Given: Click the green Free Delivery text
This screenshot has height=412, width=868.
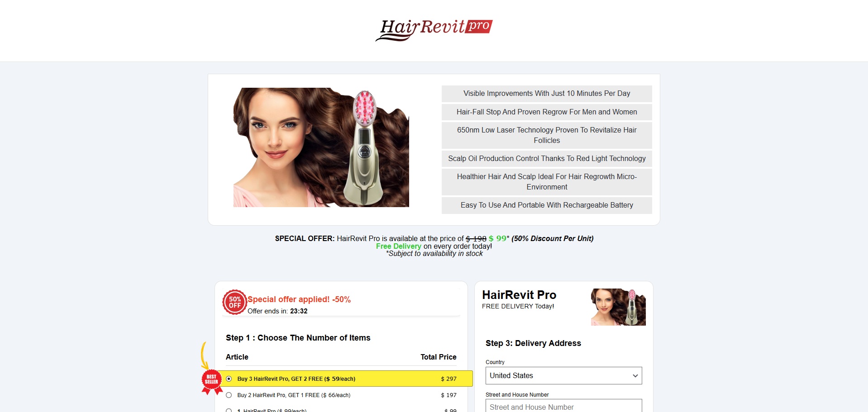Looking at the screenshot, I should point(398,246).
